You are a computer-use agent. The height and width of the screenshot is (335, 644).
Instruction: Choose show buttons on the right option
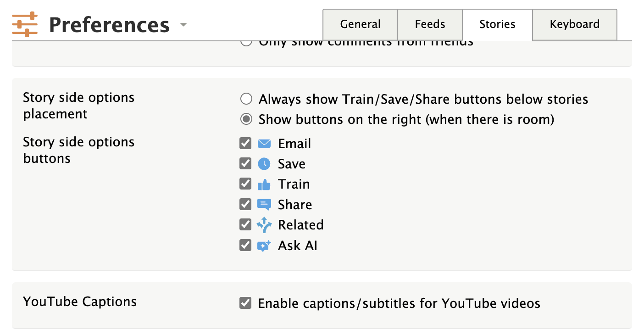246,119
